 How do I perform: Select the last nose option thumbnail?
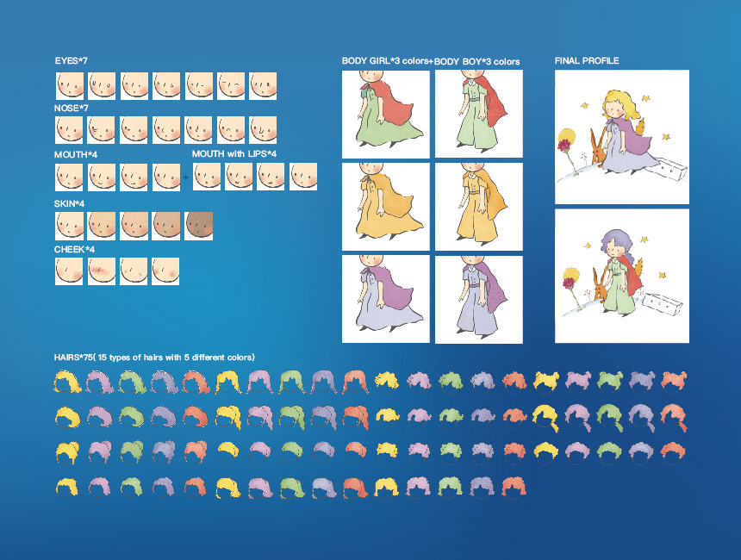(263, 130)
